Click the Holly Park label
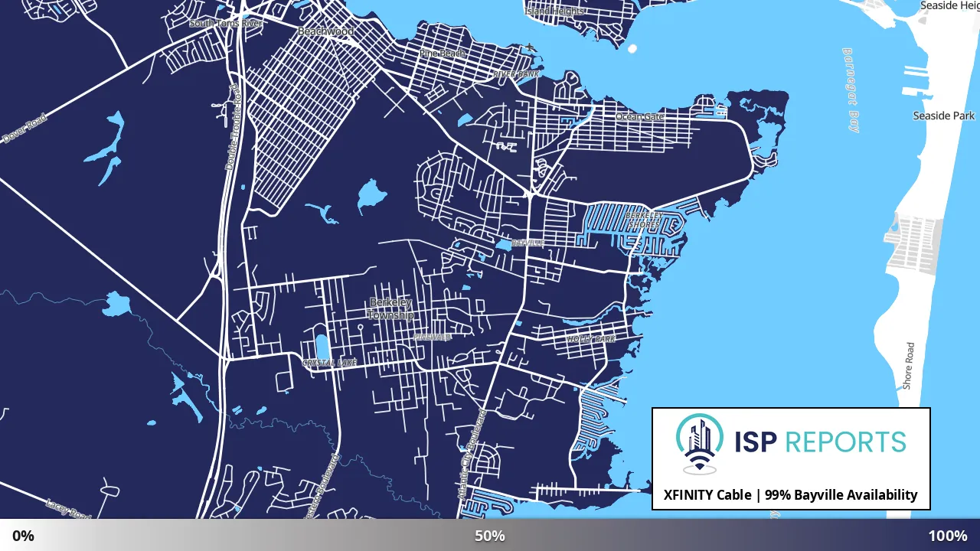The width and height of the screenshot is (980, 551). tap(591, 338)
